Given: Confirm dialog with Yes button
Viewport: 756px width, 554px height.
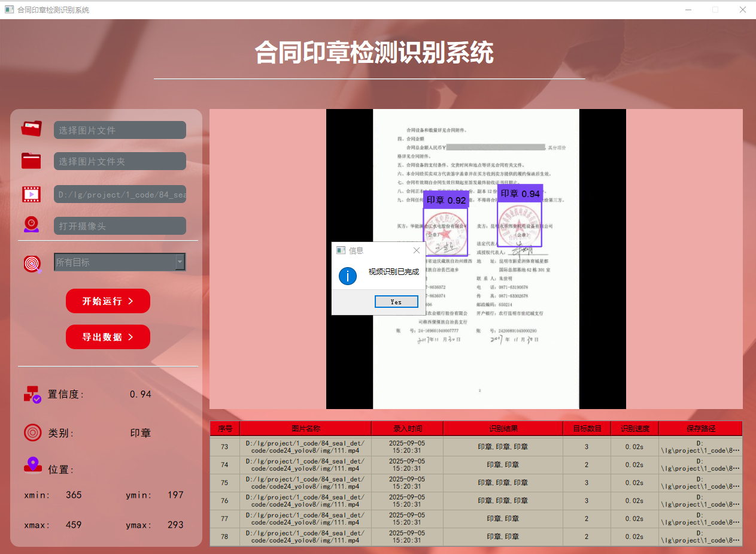Looking at the screenshot, I should [x=396, y=302].
